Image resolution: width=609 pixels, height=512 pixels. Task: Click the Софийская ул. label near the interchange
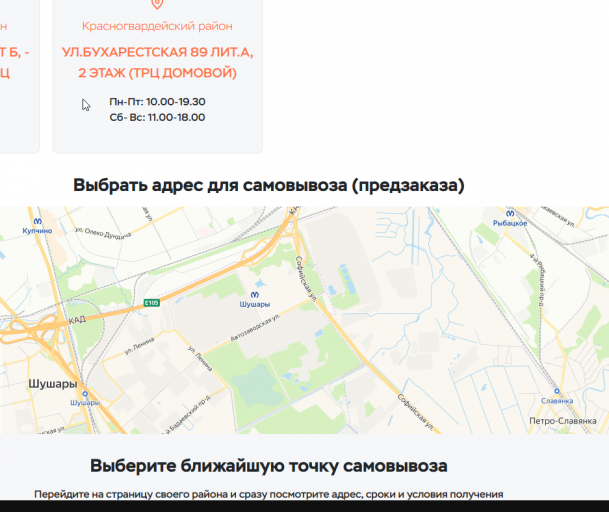click(x=306, y=277)
